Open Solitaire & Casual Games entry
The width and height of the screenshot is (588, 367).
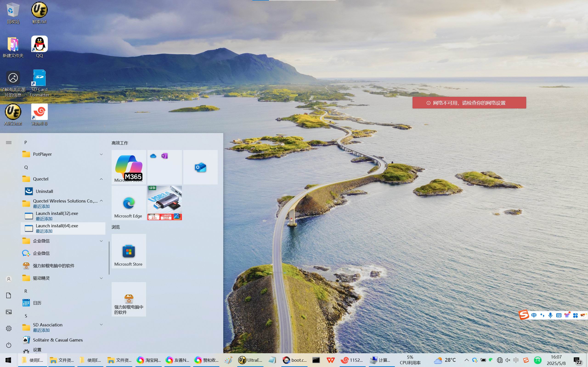[58, 340]
